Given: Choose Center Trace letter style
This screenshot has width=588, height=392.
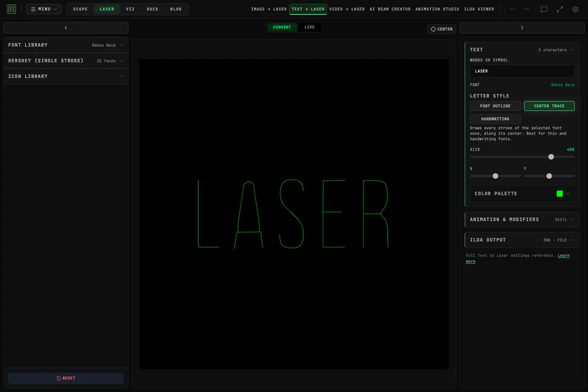Looking at the screenshot, I should (x=549, y=106).
